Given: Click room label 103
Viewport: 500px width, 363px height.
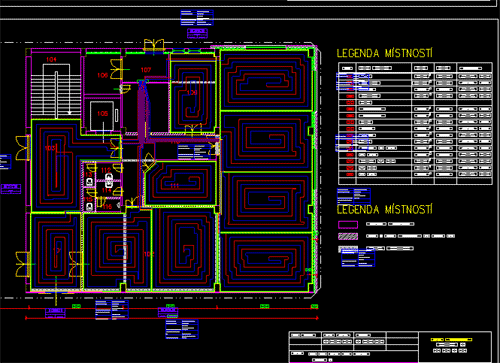Looking at the screenshot, I should (x=50, y=148).
